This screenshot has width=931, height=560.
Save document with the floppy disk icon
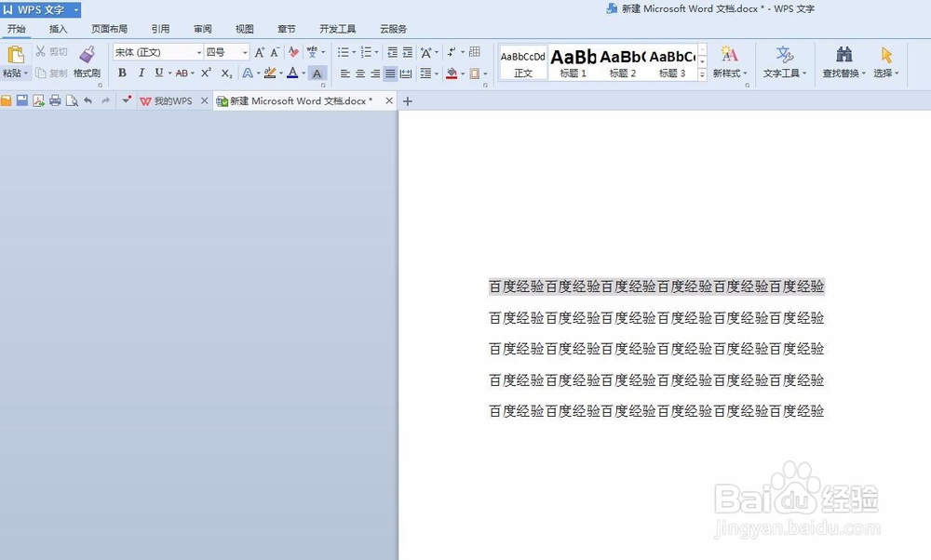(22, 100)
